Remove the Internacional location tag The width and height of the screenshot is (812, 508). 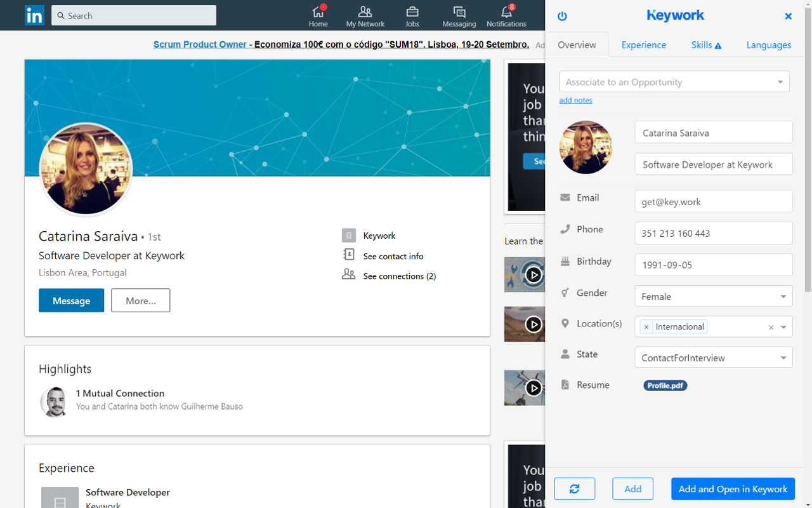pyautogui.click(x=646, y=327)
